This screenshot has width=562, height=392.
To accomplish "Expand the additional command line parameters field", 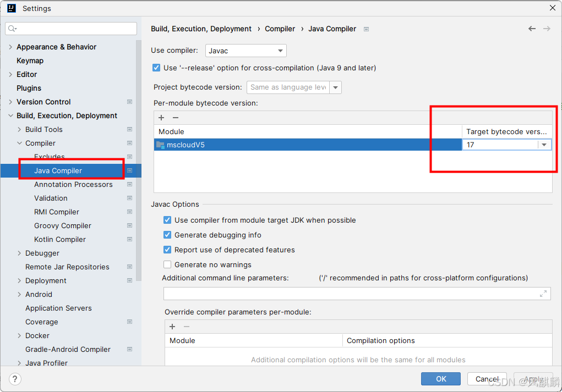I will tap(543, 294).
